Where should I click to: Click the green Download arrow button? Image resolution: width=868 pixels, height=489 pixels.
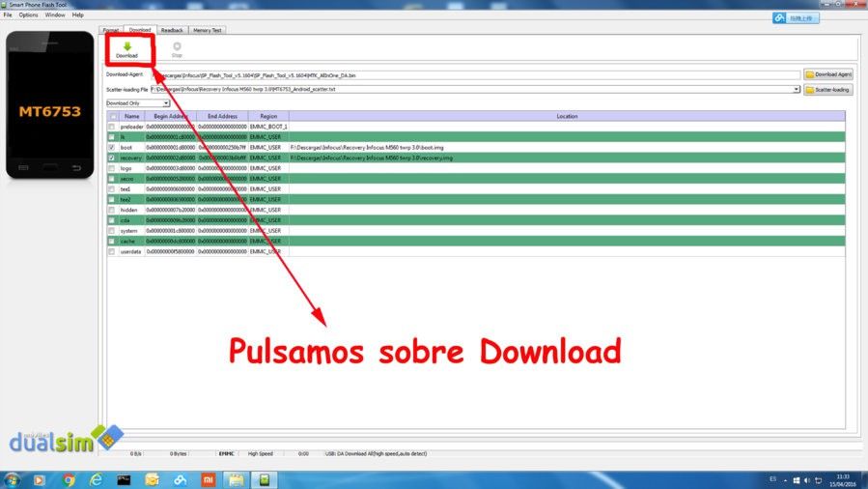click(126, 50)
